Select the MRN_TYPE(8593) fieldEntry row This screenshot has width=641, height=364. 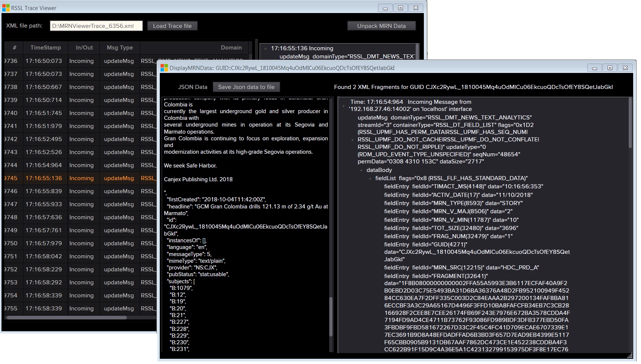click(x=453, y=203)
